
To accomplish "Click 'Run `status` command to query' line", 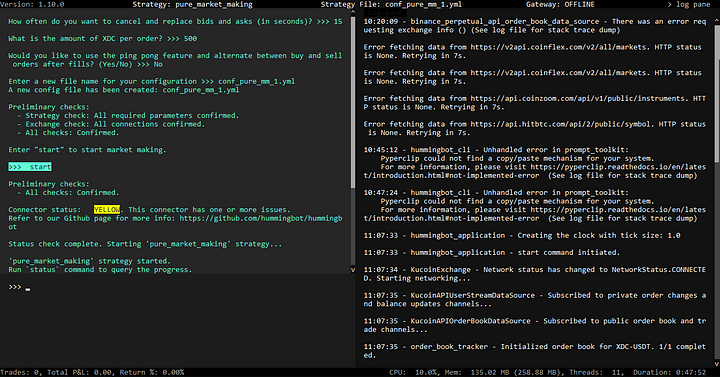I will tap(100, 270).
